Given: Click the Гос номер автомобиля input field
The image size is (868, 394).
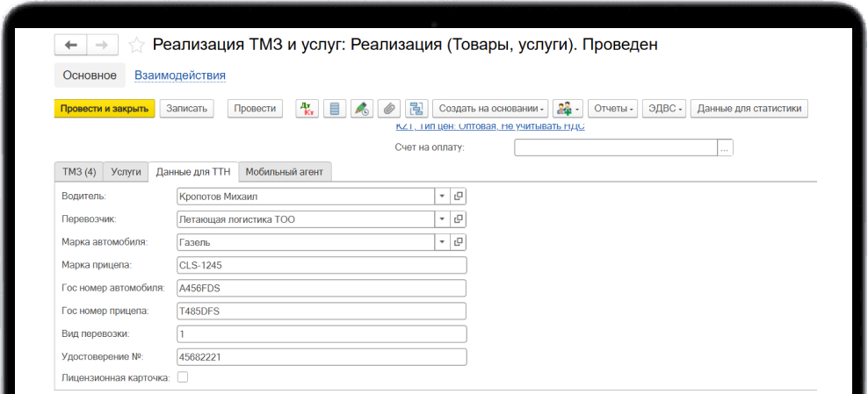Looking at the screenshot, I should [321, 288].
